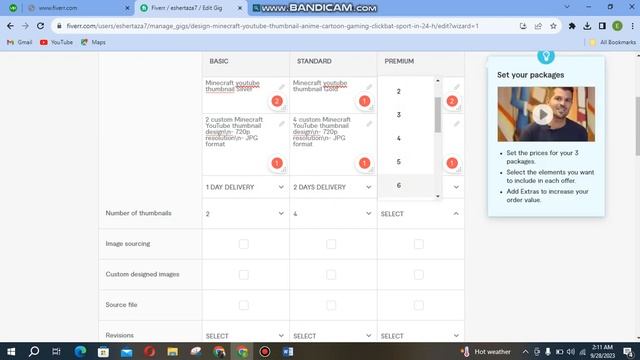Open Windows Start menu
Screen dimensions: 640x360
[11, 351]
